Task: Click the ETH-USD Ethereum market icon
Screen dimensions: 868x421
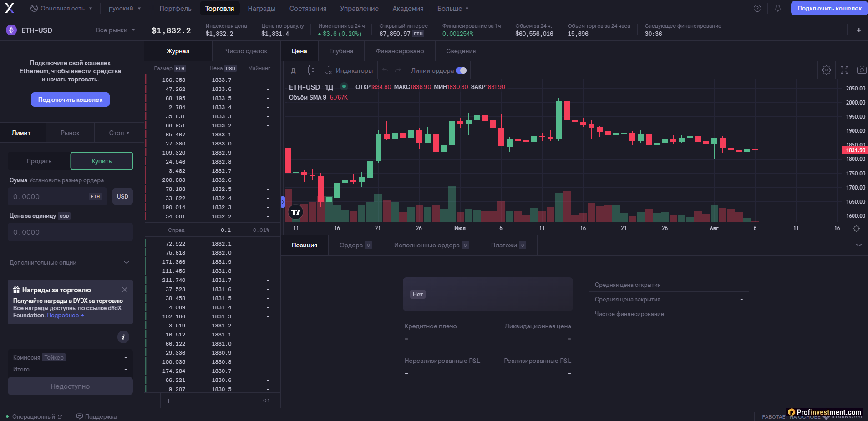Action: click(11, 30)
